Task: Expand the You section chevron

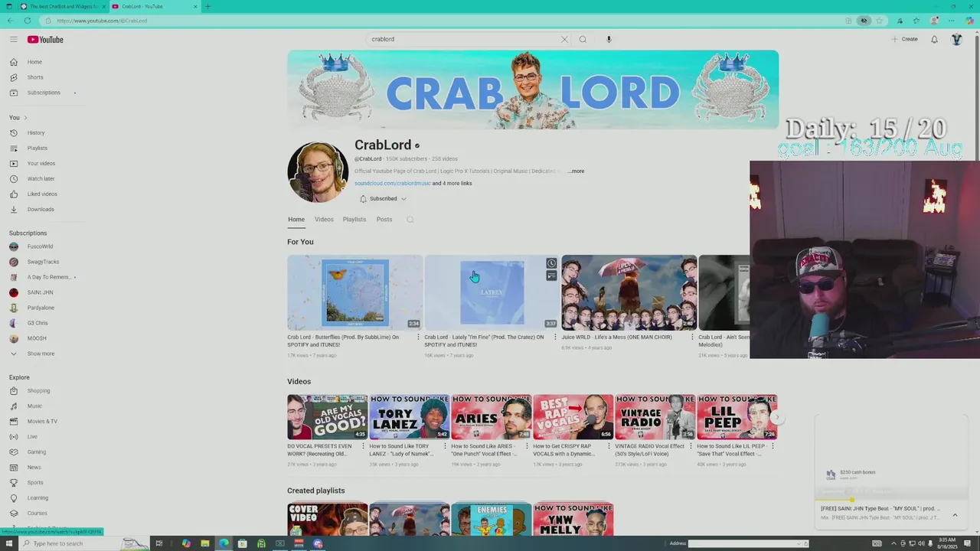Action: point(25,117)
